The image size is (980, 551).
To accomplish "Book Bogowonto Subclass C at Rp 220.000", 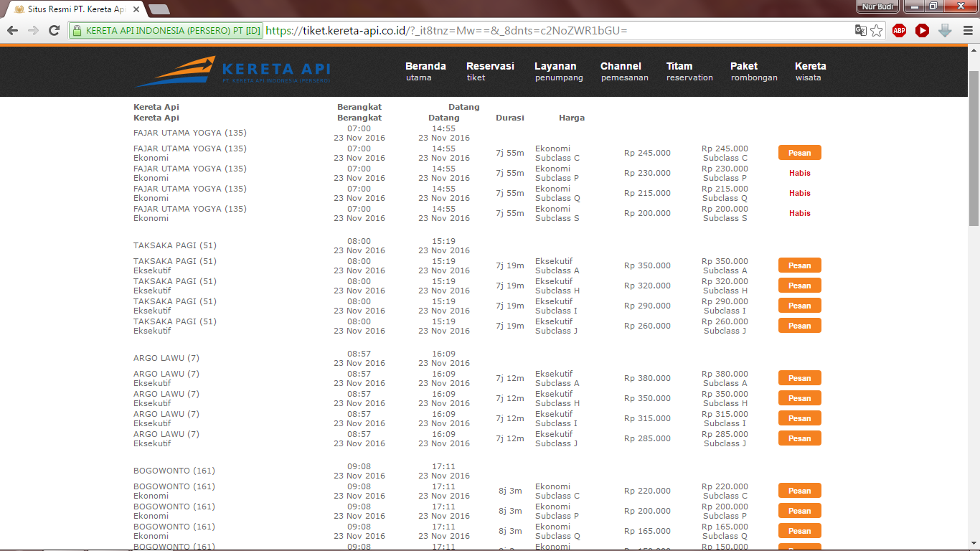I will tap(799, 491).
